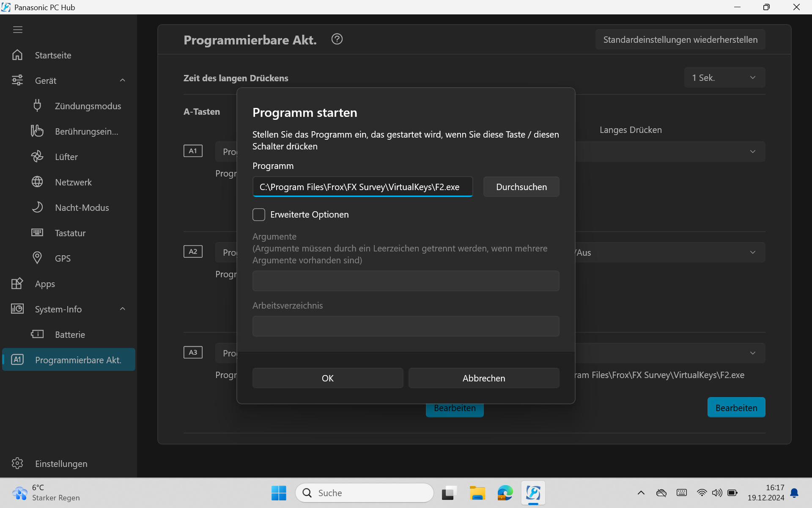Confirm the dialog with OK
812x508 pixels.
[x=327, y=378]
